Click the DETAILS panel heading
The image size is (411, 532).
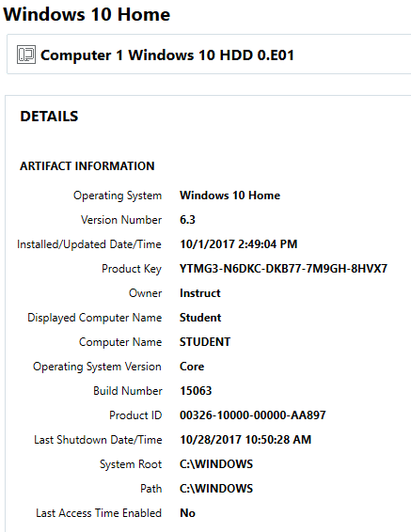pos(49,117)
